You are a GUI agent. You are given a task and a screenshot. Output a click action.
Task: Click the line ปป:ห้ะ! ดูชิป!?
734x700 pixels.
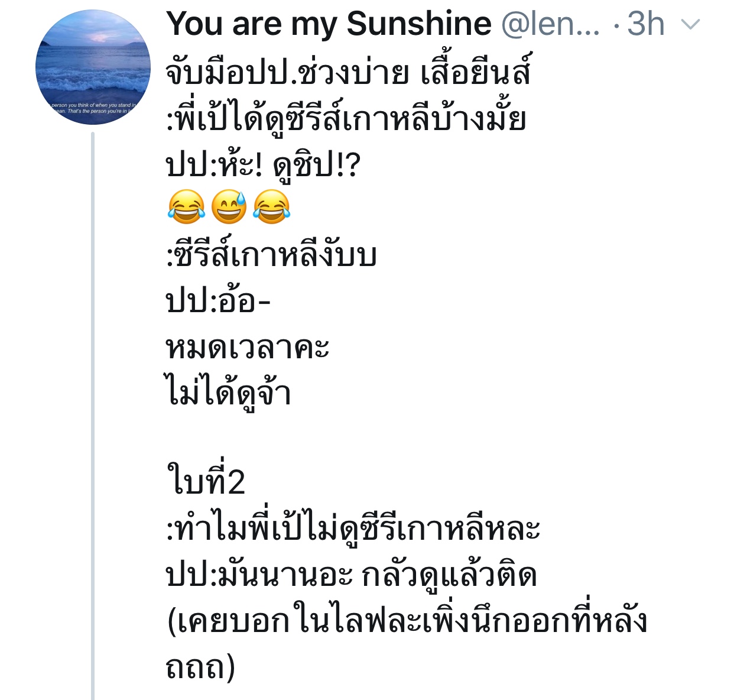tap(263, 166)
